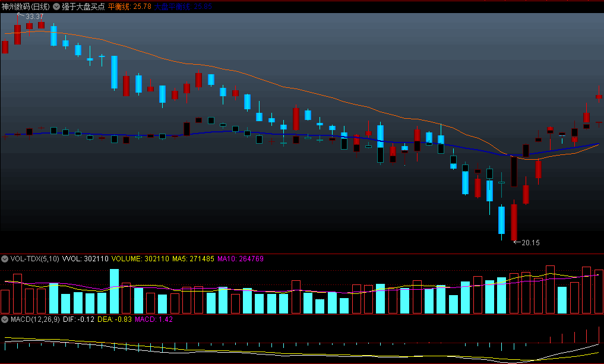Viewport: 604px width, 364px height.
Task: Click the VVOL: 302110 value
Action: click(x=85, y=259)
